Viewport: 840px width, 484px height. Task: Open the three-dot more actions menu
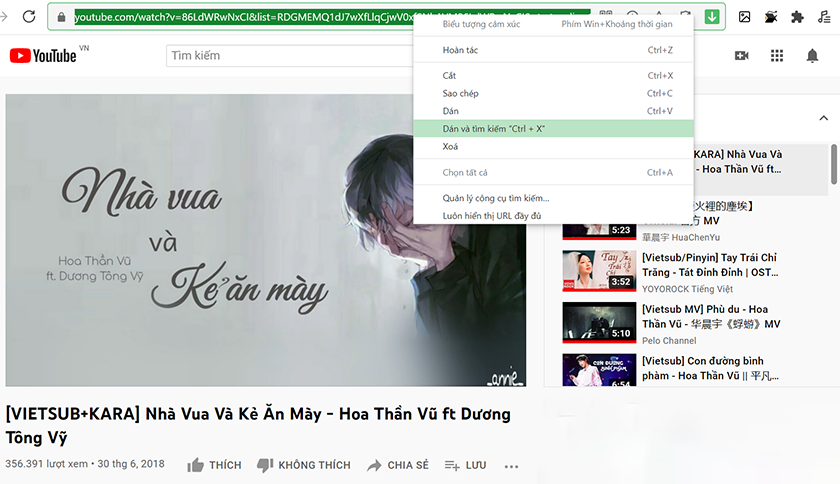tap(512, 466)
